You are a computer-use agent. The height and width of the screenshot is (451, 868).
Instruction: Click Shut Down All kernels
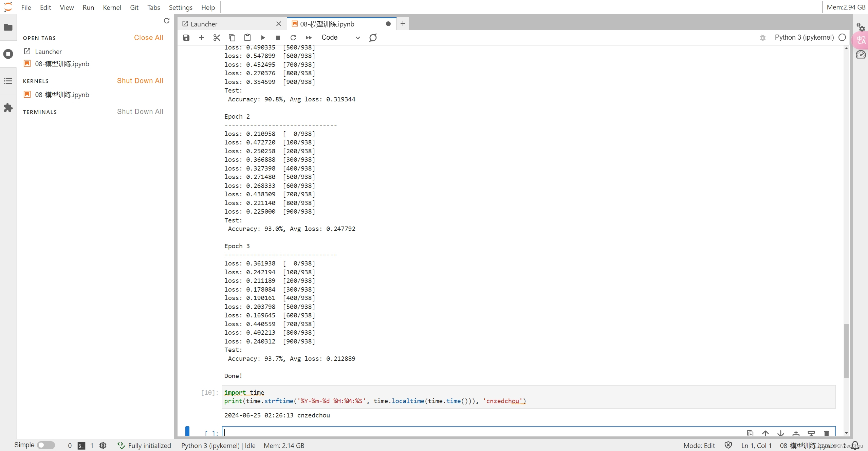click(x=140, y=81)
